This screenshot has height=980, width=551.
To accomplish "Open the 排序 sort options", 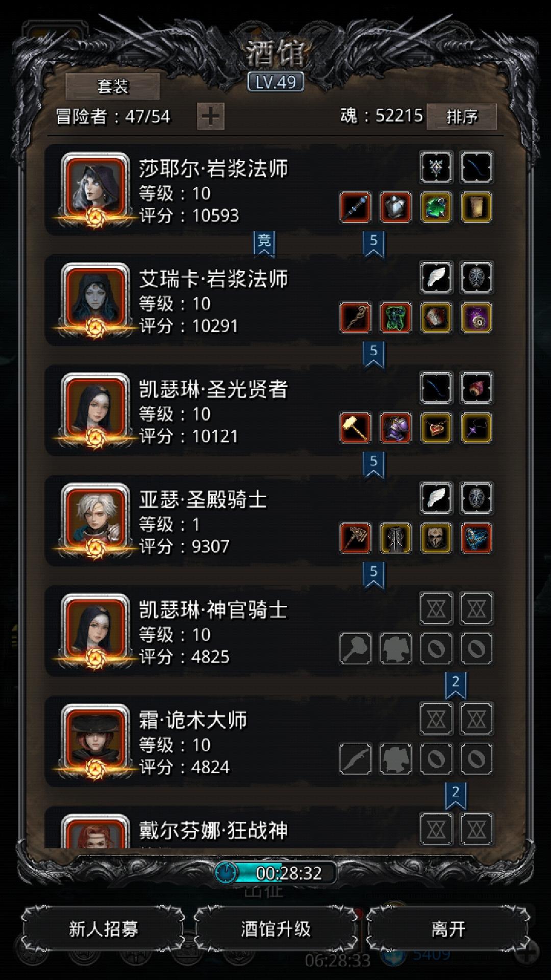I will pos(462,116).
